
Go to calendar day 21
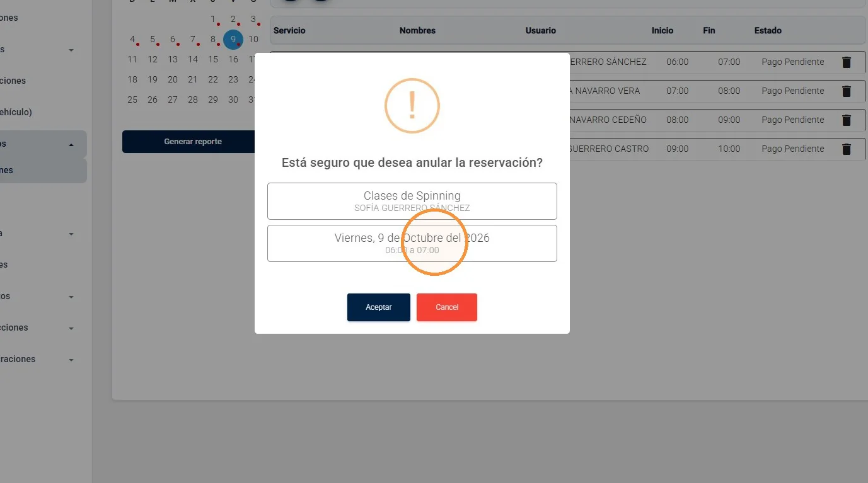coord(193,79)
